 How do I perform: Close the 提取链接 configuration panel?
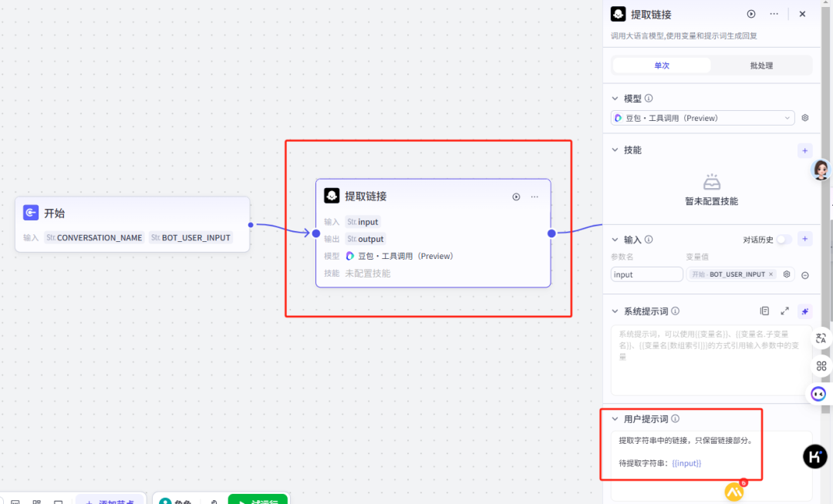pos(802,14)
